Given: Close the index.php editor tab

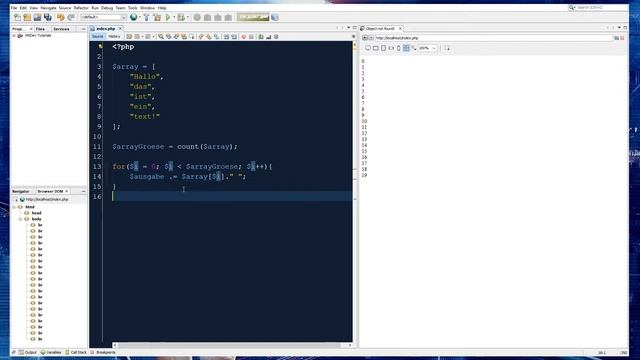Looking at the screenshot, I should [x=120, y=29].
